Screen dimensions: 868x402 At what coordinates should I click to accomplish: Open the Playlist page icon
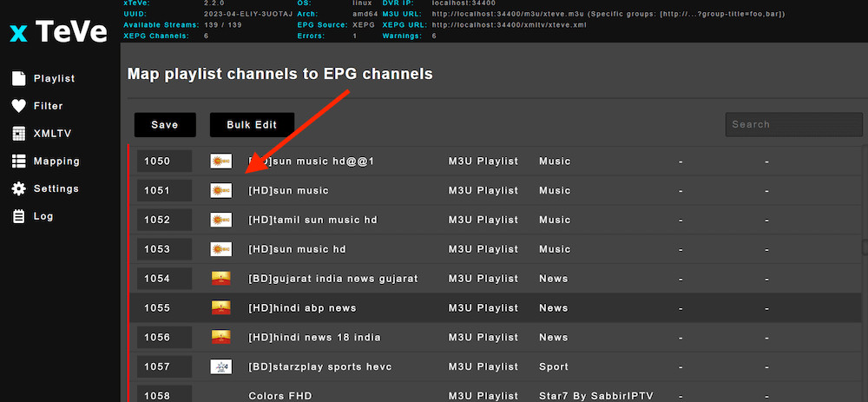[x=19, y=79]
